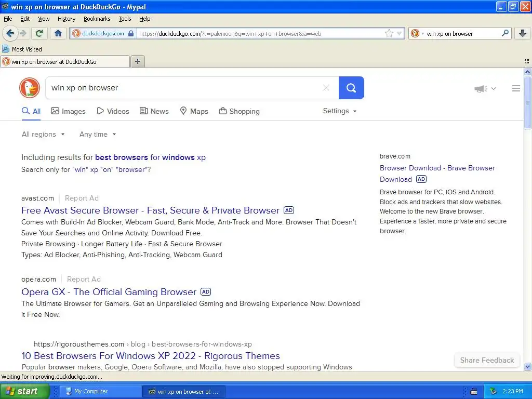
Task: Click the toolbar search text field
Action: (x=463, y=34)
